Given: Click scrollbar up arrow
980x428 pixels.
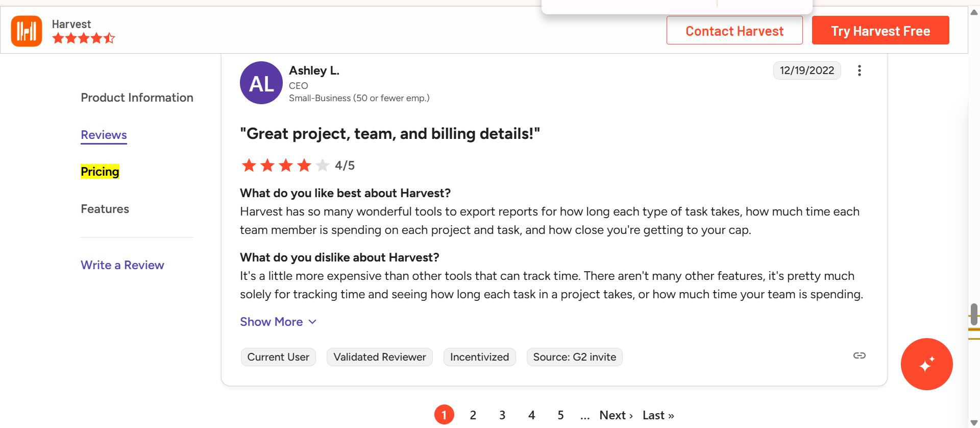Looking at the screenshot, I should [x=974, y=12].
